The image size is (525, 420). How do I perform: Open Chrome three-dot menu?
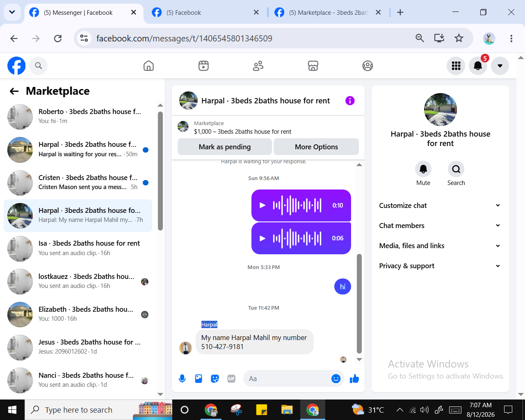pos(511,38)
